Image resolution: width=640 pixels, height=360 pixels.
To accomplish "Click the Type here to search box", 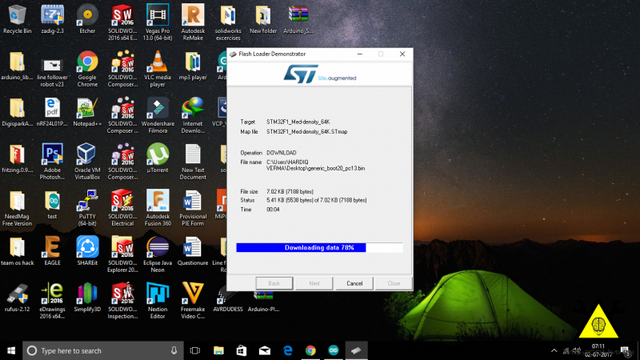I will pyautogui.click(x=103, y=351).
